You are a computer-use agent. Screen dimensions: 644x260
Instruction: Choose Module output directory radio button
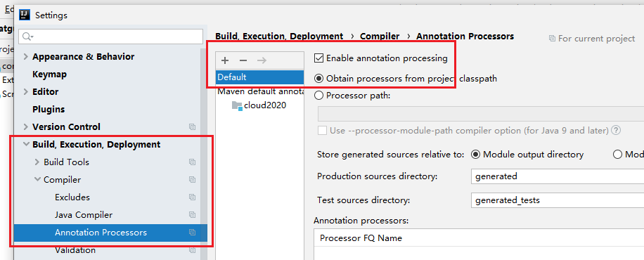475,155
